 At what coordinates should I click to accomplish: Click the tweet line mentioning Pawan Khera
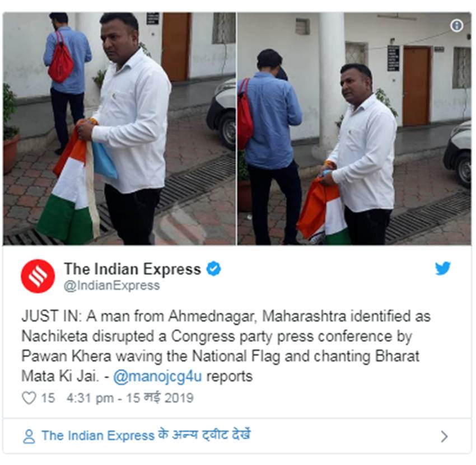(220, 356)
